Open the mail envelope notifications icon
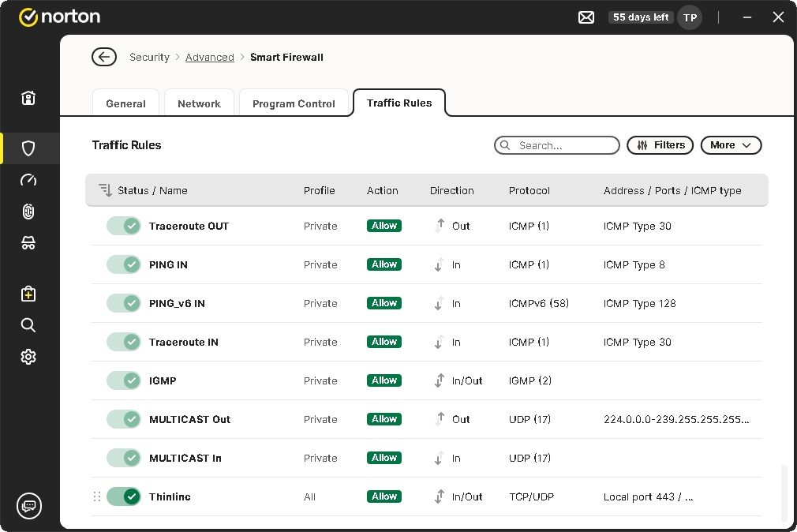The width and height of the screenshot is (797, 532). click(586, 17)
